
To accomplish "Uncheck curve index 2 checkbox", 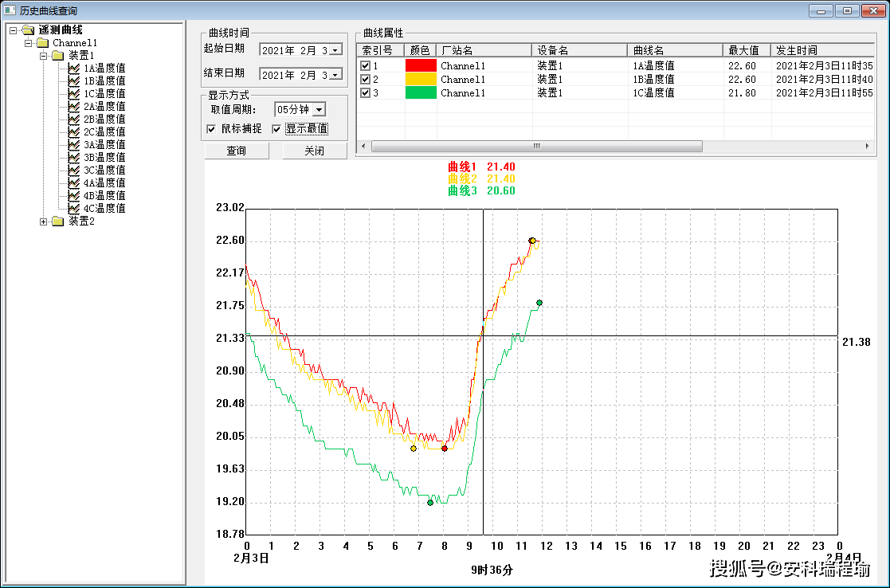I will 366,80.
